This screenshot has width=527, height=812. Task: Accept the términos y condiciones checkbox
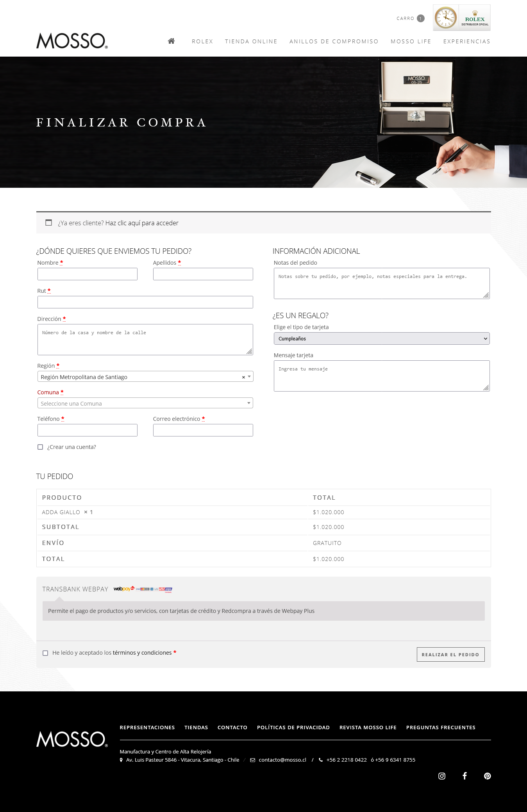coord(45,653)
